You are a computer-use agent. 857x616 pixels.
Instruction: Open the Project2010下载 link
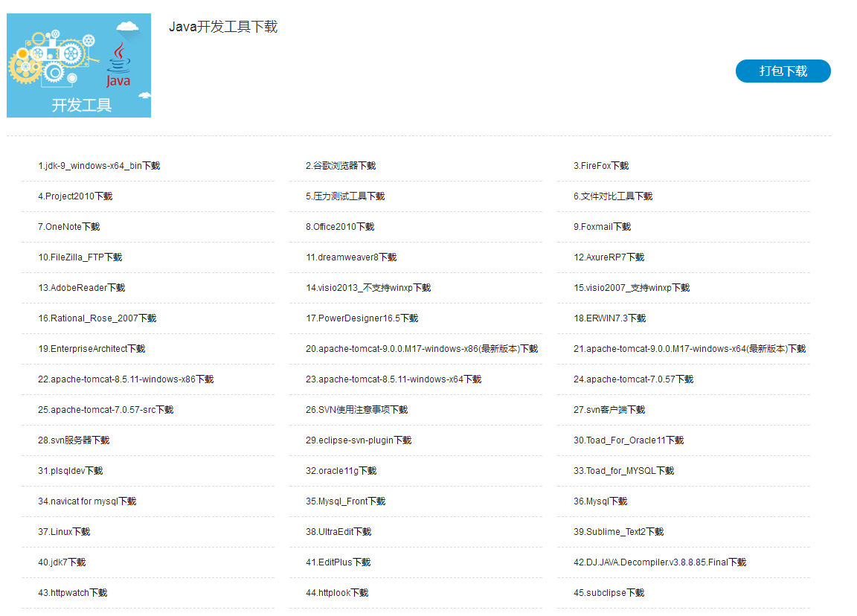[75, 196]
